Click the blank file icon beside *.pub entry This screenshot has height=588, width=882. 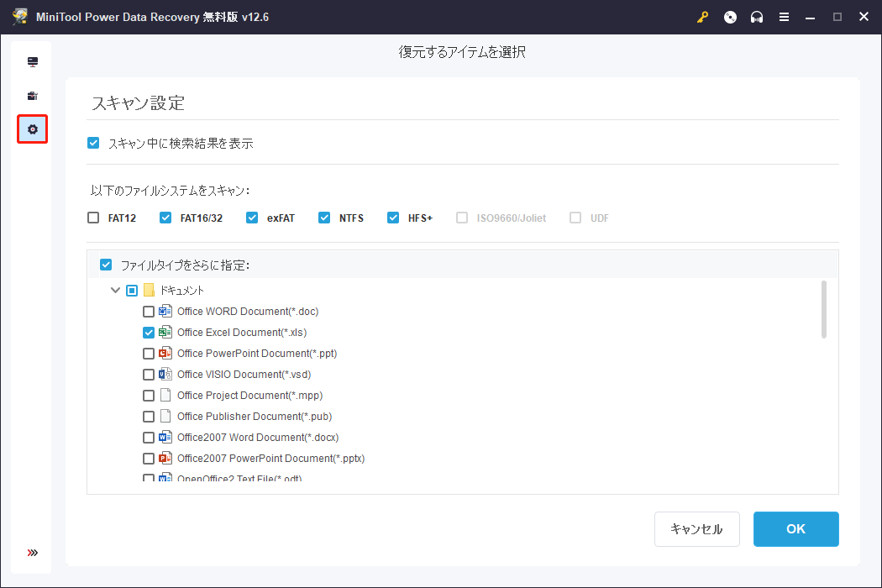click(x=165, y=416)
